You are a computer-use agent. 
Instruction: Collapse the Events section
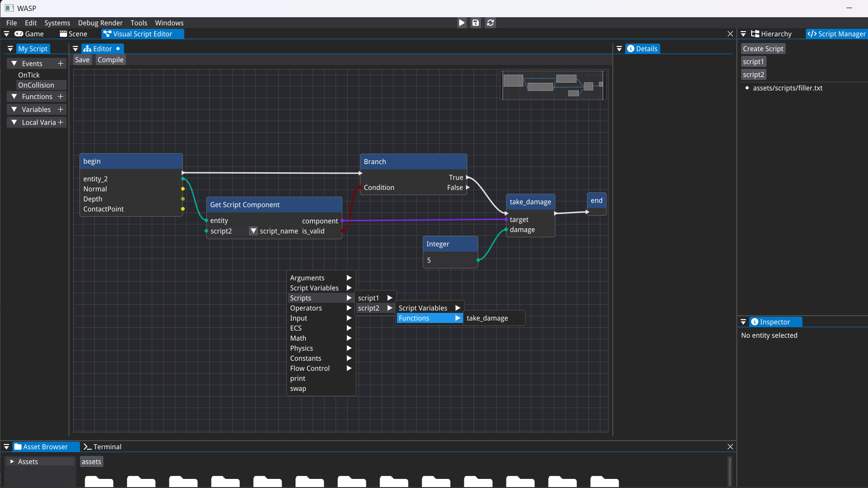(14, 64)
